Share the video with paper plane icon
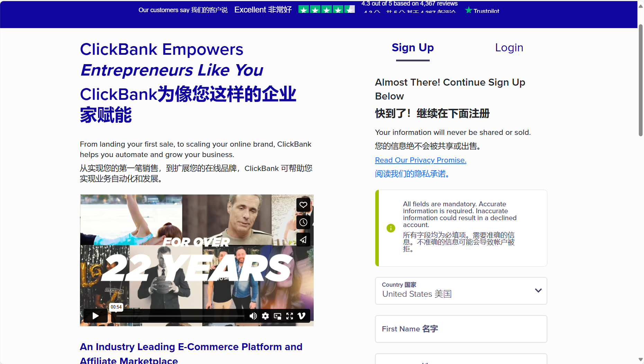Viewport: 644px width, 364px height. [303, 240]
